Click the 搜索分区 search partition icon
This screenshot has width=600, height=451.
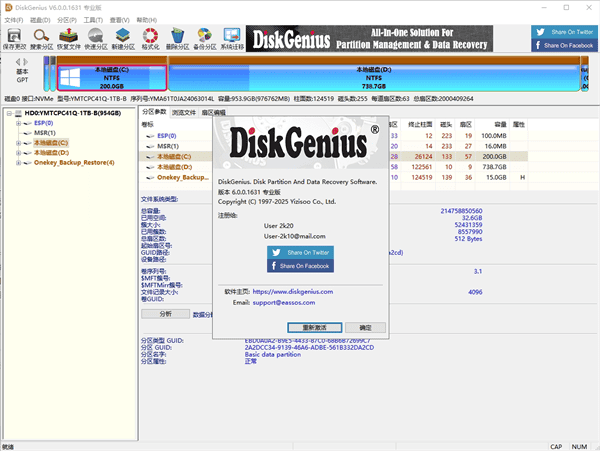coord(43,38)
